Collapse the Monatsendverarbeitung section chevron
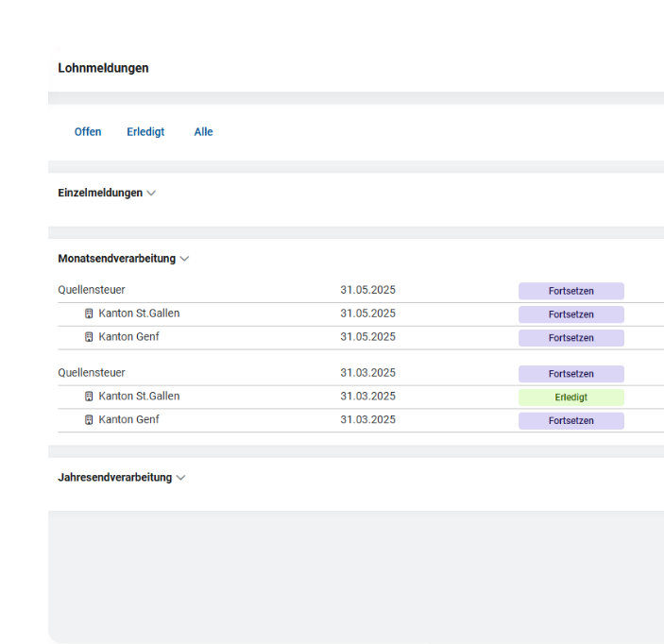 click(184, 259)
